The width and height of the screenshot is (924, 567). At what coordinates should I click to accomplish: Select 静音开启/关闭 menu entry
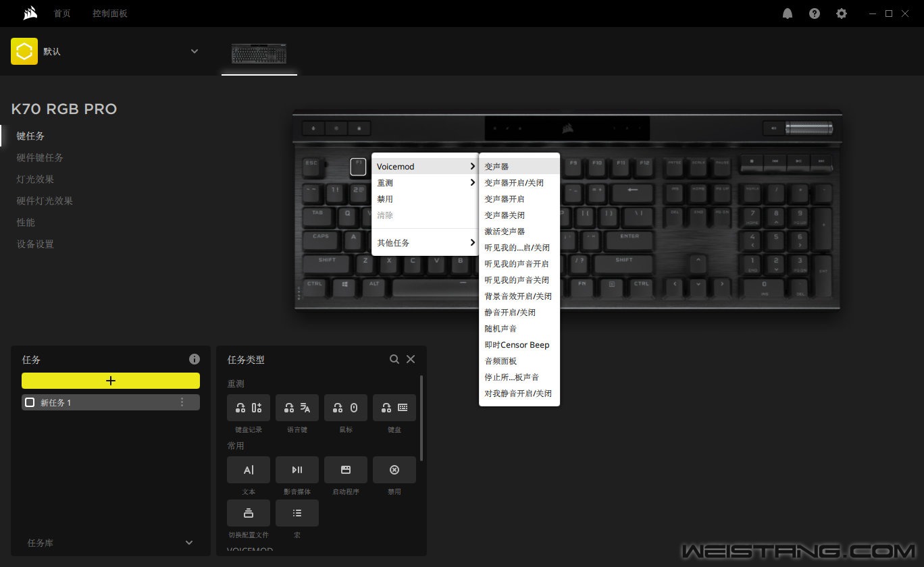519,312
